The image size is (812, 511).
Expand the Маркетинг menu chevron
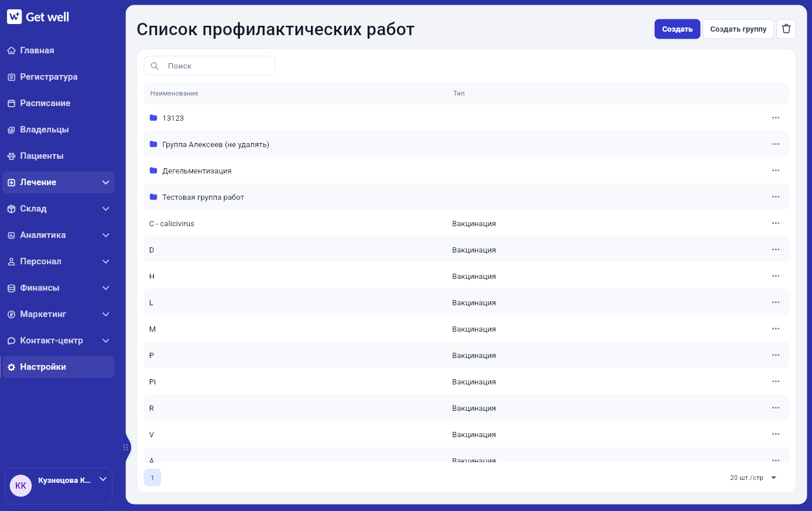(106, 314)
